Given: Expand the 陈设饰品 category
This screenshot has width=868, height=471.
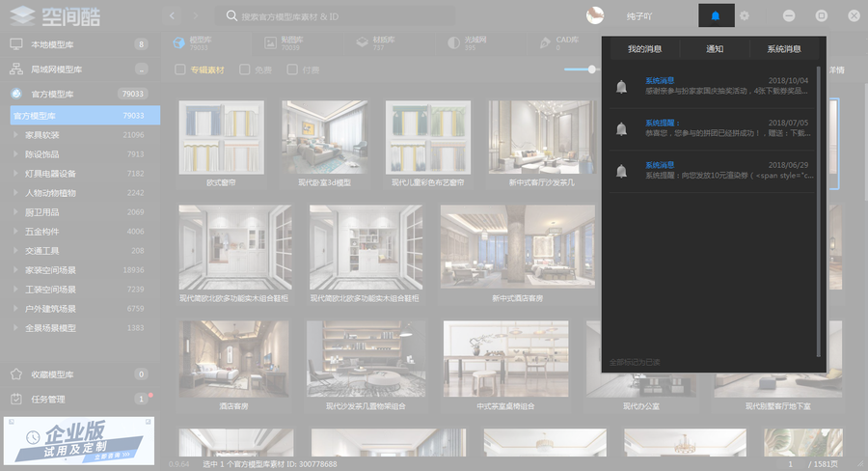Looking at the screenshot, I should click(15, 154).
